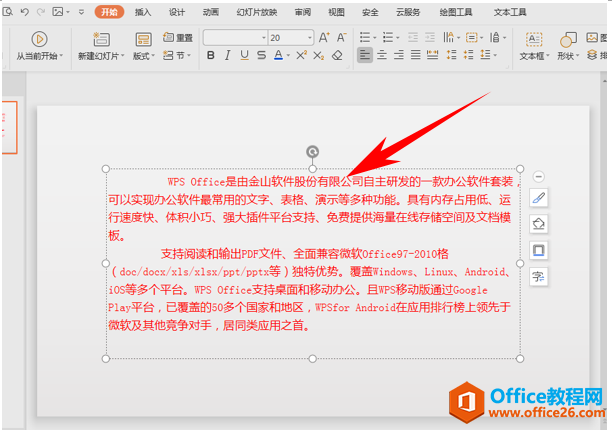Image resolution: width=612 pixels, height=430 pixels.
Task: Click the print preview magnifier icon
Action: point(7,12)
